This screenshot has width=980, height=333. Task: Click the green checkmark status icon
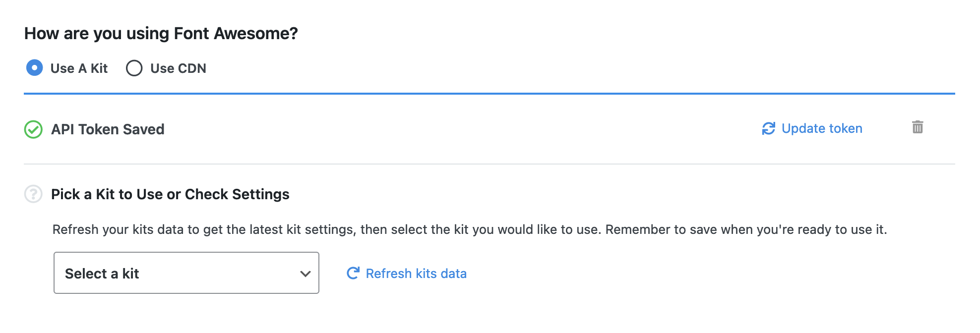click(33, 130)
